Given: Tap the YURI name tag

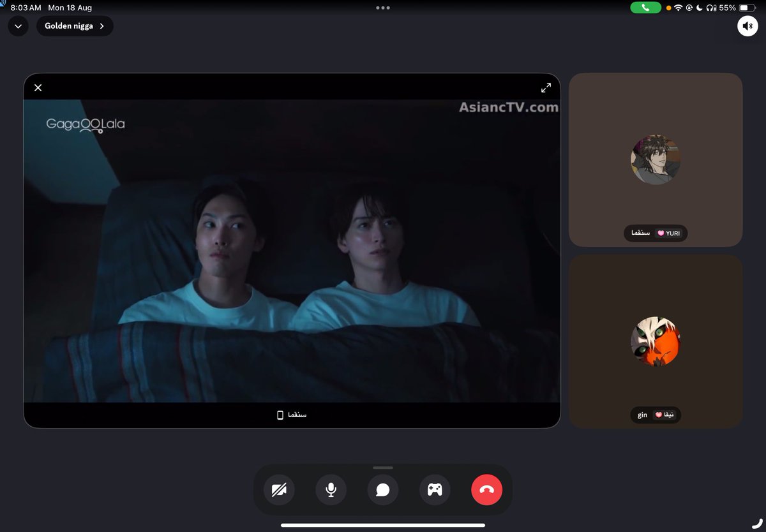Looking at the screenshot, I should point(656,233).
